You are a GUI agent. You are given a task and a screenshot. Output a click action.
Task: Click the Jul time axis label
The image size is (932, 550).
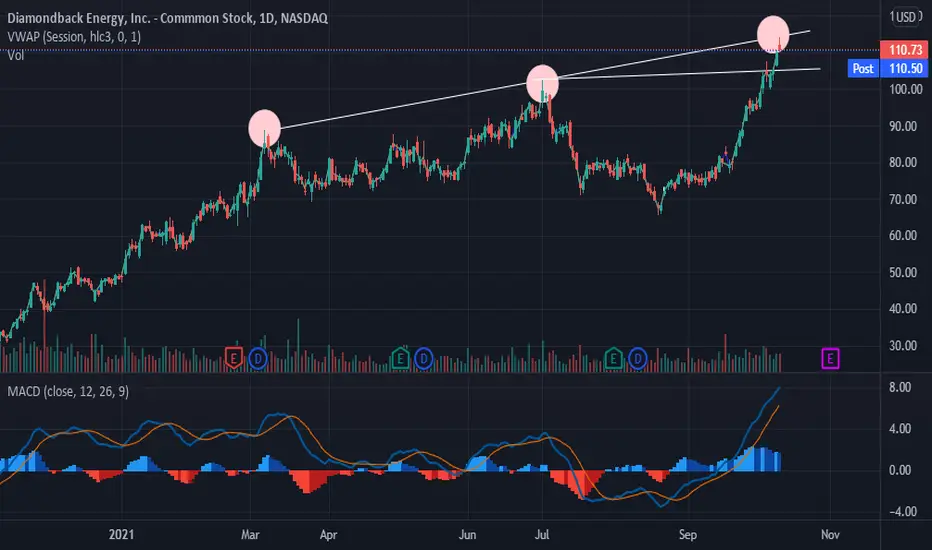(542, 535)
